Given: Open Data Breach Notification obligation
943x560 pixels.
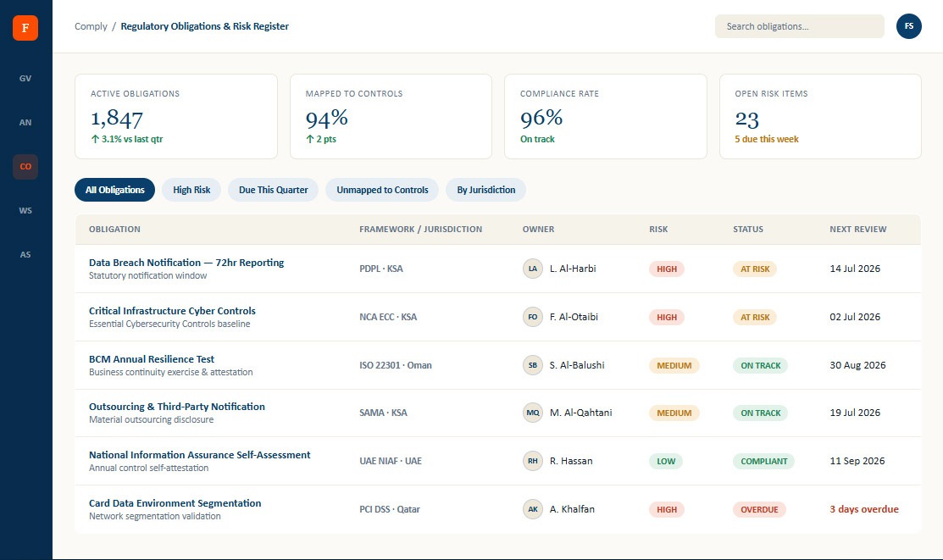Looking at the screenshot, I should tap(186, 263).
